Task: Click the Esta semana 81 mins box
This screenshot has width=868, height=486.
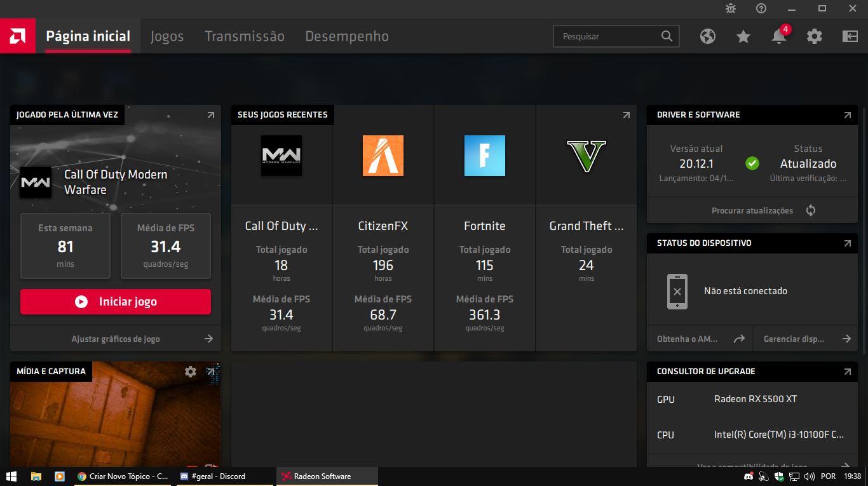Action: coord(65,246)
